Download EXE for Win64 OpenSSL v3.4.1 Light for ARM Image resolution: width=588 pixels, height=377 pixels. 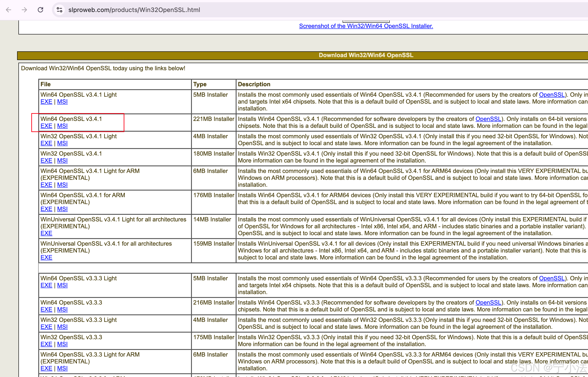point(46,185)
